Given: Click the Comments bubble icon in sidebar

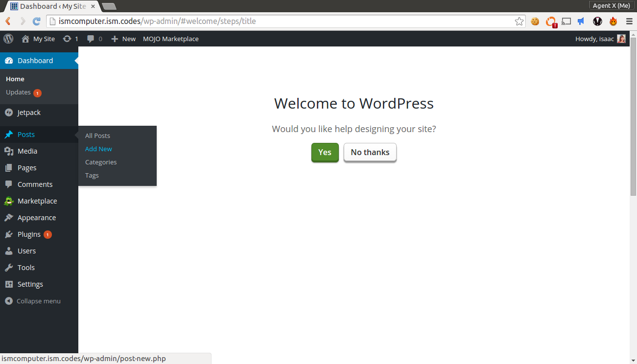Looking at the screenshot, I should (x=9, y=184).
